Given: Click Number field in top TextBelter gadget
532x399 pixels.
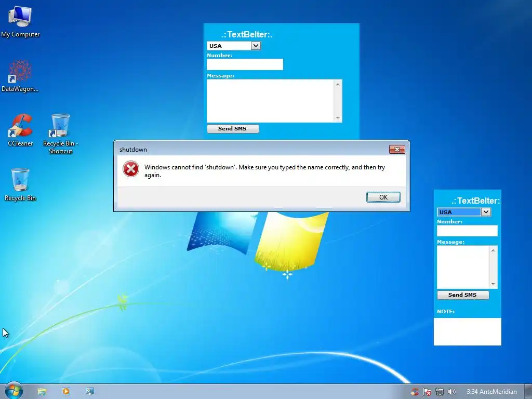Looking at the screenshot, I should pos(245,64).
